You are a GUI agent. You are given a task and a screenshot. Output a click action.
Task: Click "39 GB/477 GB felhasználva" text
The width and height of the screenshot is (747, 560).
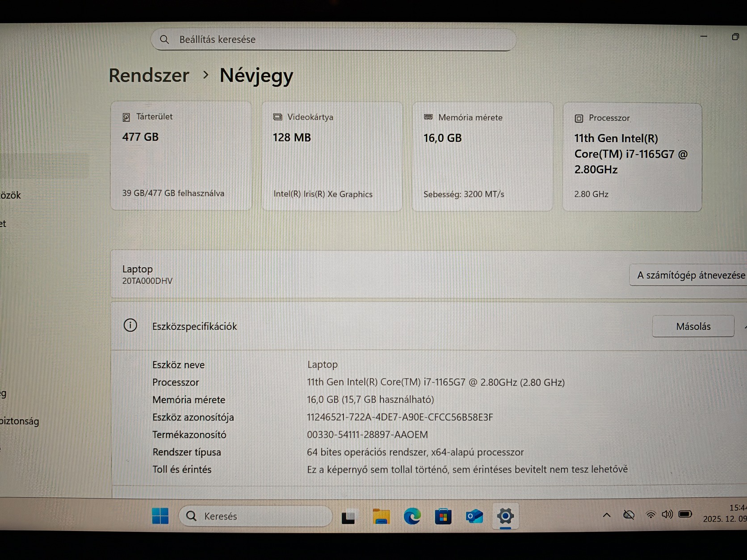tap(173, 193)
